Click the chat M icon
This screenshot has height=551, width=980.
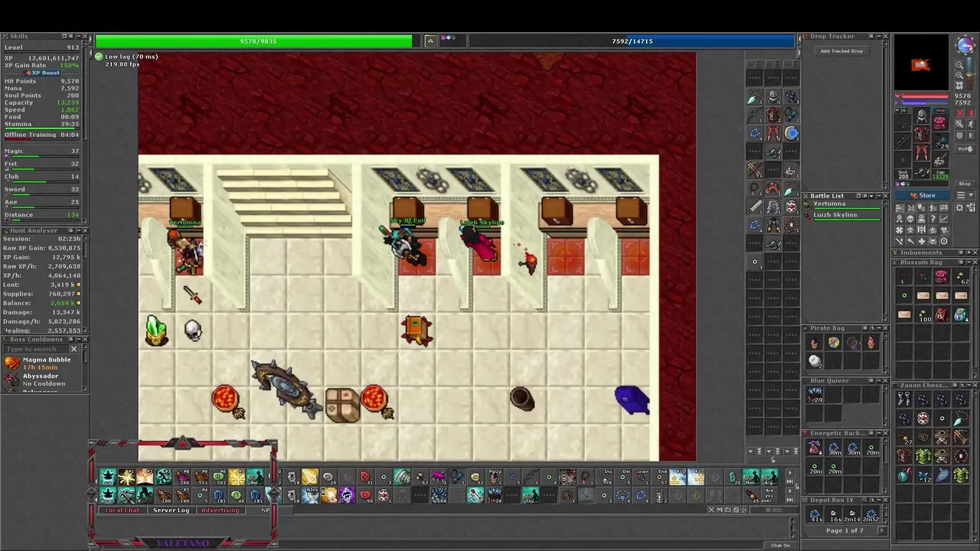pyautogui.click(x=720, y=510)
